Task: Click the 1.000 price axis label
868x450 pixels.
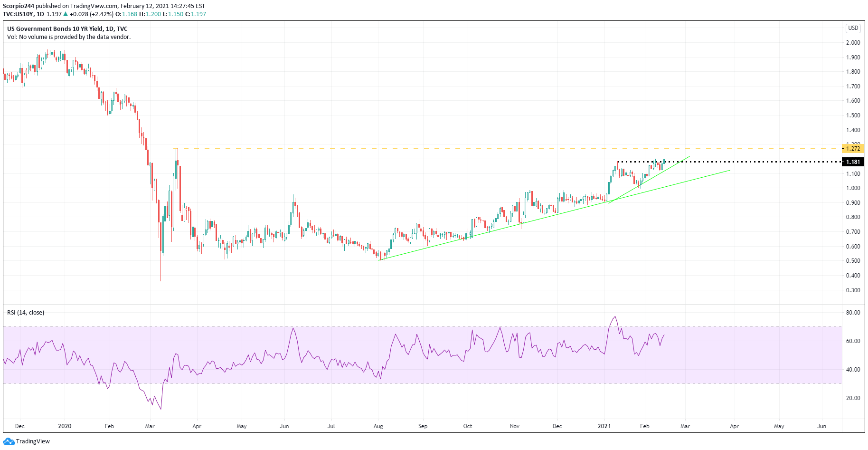Action: [853, 188]
